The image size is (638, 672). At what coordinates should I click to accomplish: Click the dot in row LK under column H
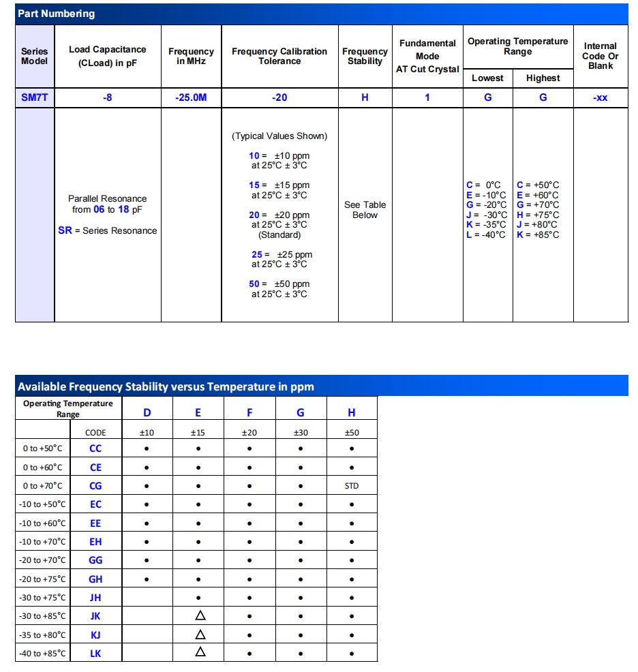click(352, 654)
